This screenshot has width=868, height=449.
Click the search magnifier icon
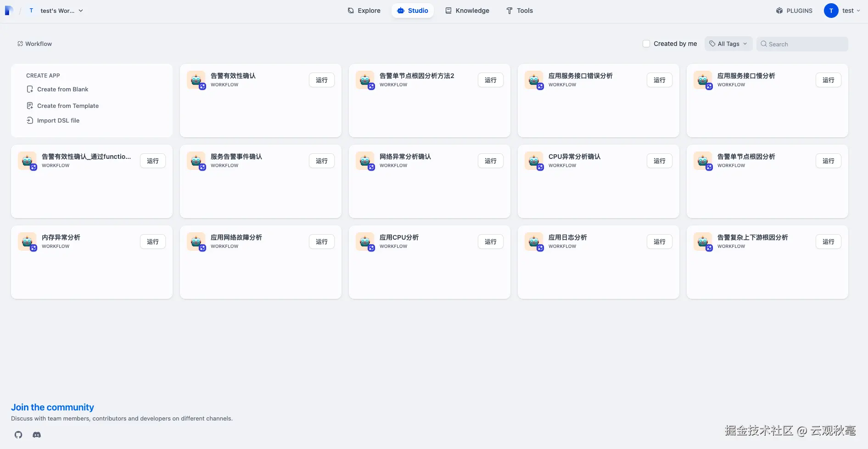pyautogui.click(x=764, y=44)
